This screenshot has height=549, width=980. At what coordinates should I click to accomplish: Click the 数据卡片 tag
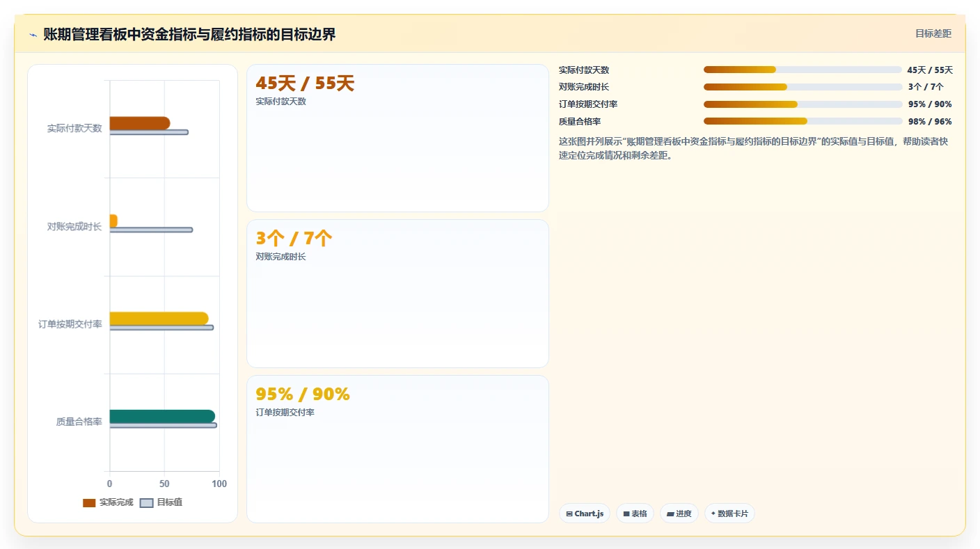pos(729,514)
